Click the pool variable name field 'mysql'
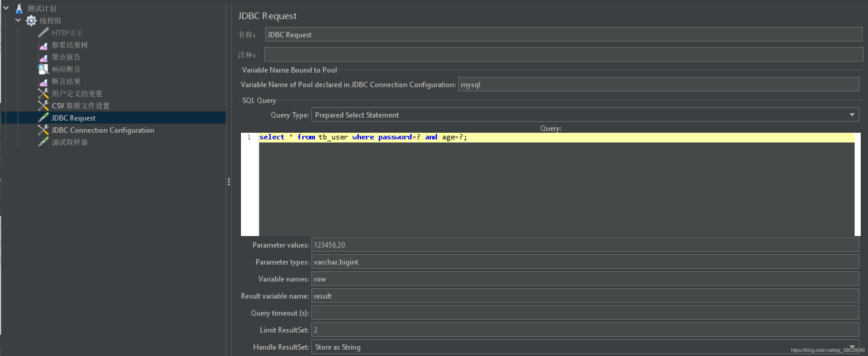The width and height of the screenshot is (868, 356). point(658,84)
